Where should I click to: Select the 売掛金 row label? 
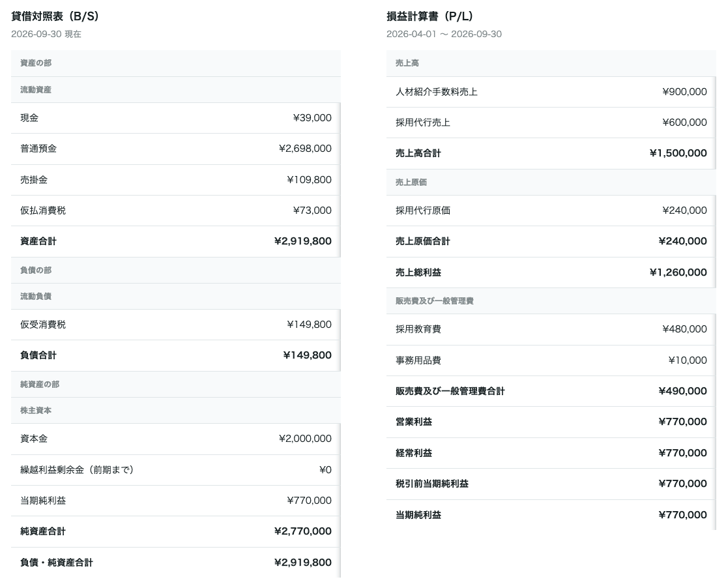point(34,180)
